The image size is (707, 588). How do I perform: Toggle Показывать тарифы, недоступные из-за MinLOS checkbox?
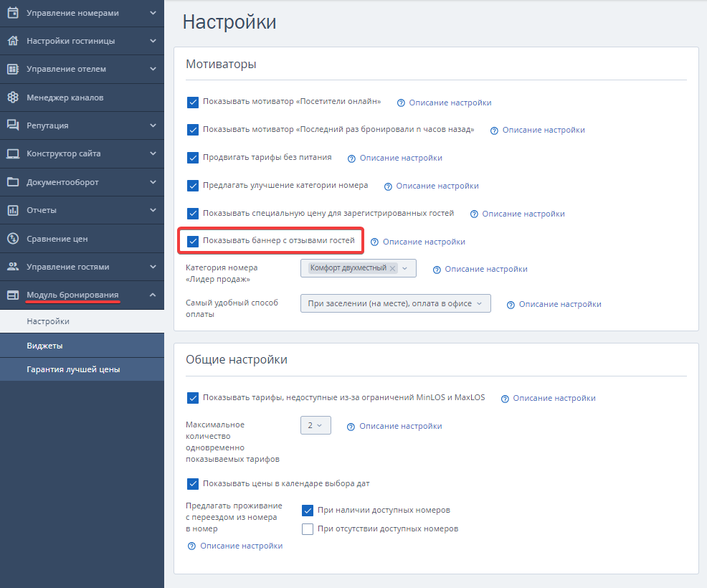pyautogui.click(x=193, y=398)
